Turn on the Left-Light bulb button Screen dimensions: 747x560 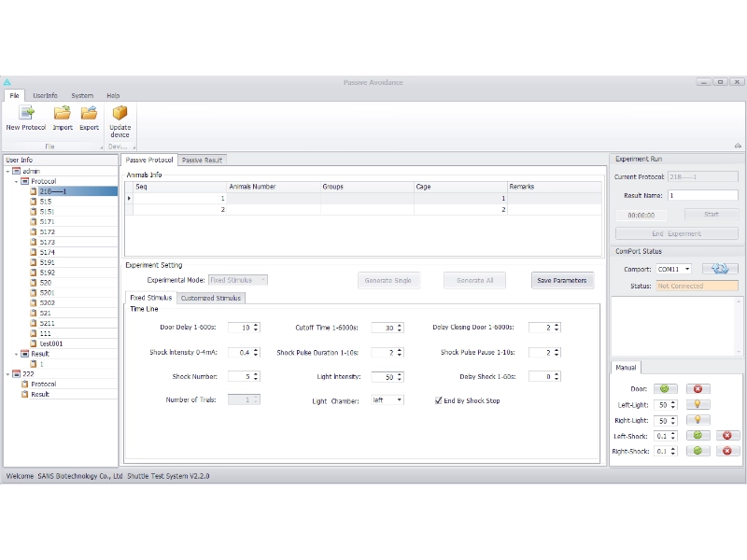697,405
